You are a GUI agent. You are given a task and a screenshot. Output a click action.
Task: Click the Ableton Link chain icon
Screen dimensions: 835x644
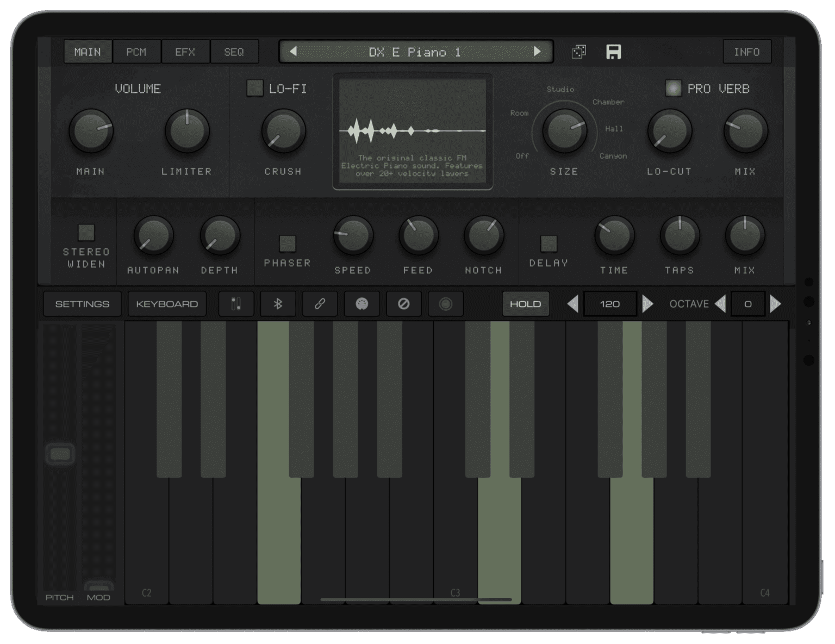(320, 304)
